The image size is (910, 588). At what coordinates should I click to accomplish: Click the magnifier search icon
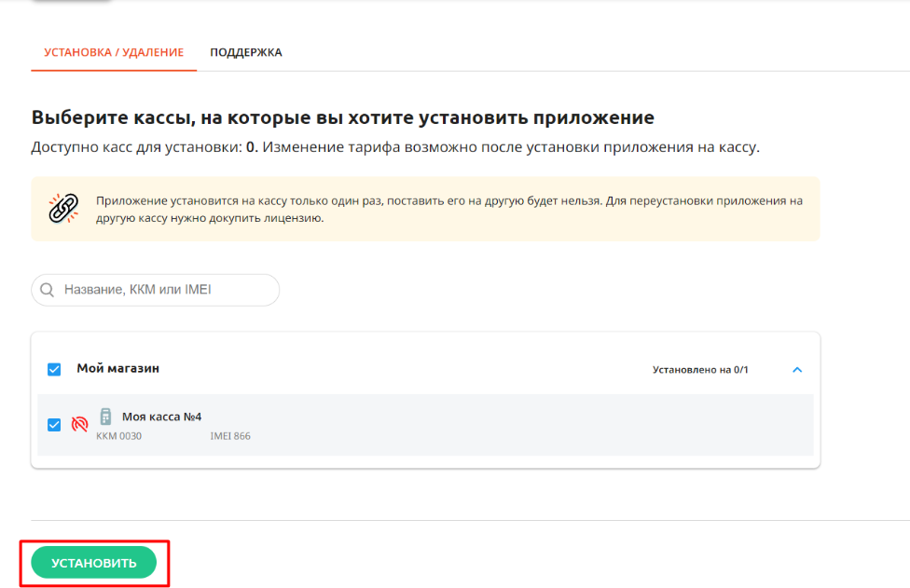[x=47, y=290]
